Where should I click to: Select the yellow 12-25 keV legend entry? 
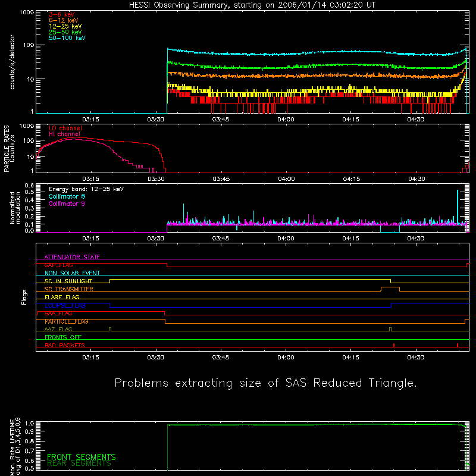pos(65,26)
